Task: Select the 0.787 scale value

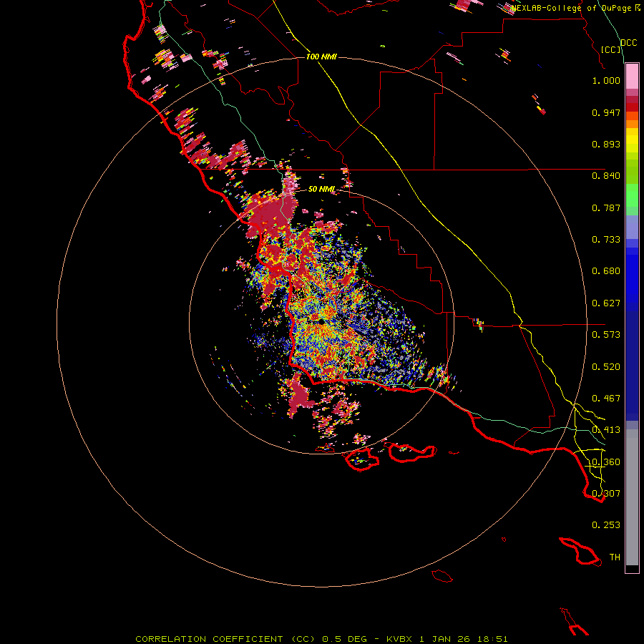Action: [x=606, y=208]
